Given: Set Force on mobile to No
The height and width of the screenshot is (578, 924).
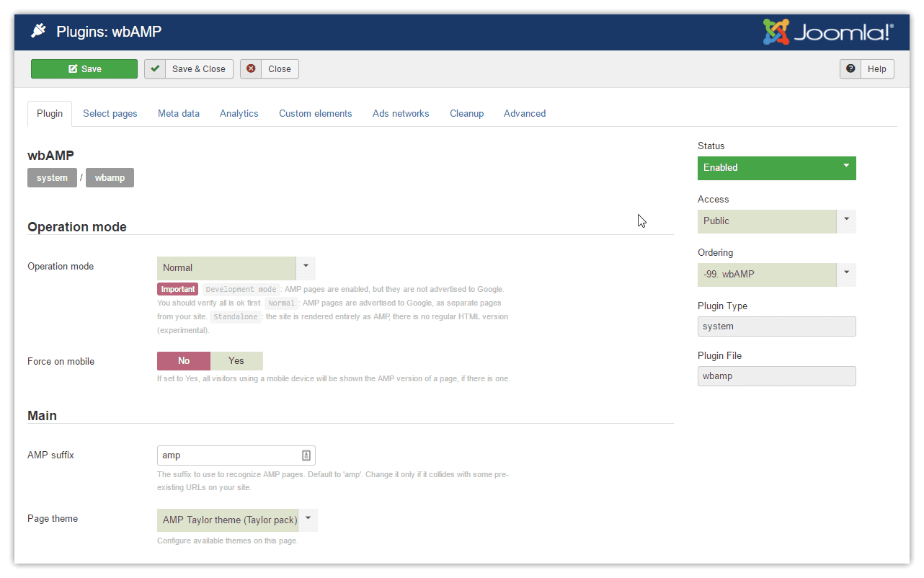Looking at the screenshot, I should (184, 361).
